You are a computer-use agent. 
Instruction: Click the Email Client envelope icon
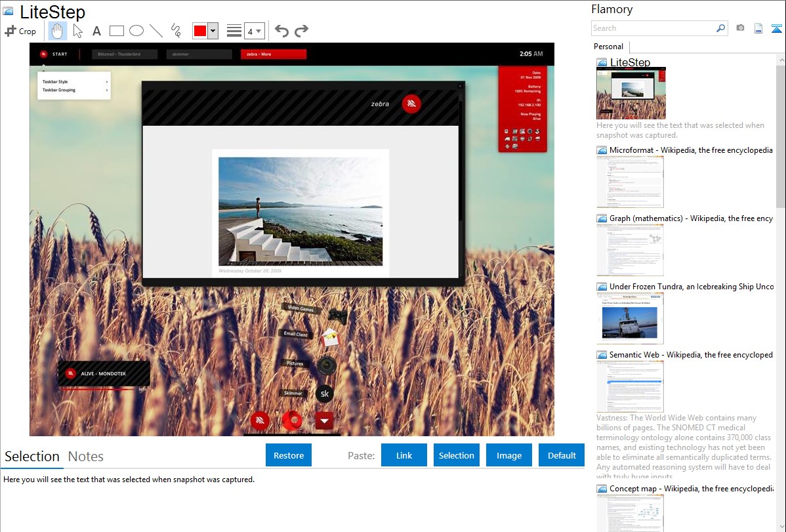(x=331, y=338)
